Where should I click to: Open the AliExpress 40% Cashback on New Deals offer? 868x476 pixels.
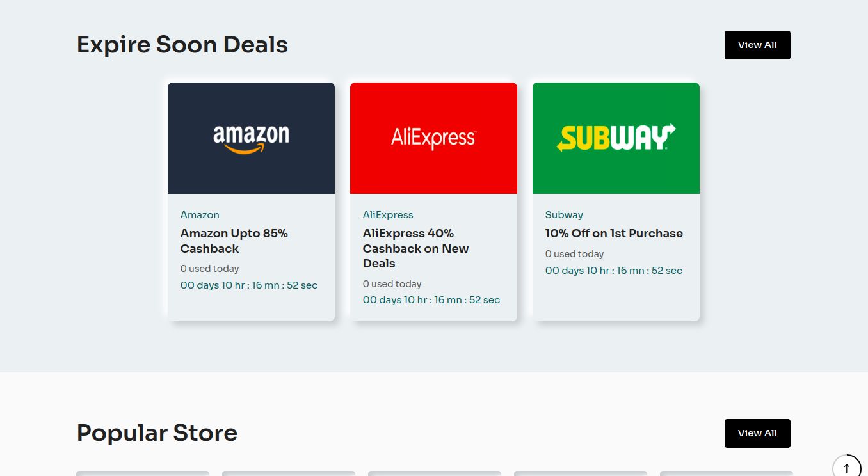(415, 248)
